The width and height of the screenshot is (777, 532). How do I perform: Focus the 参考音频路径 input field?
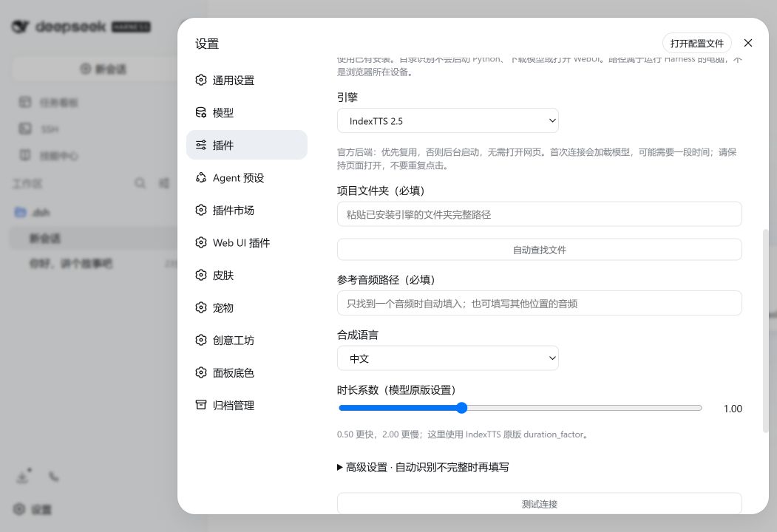click(539, 303)
